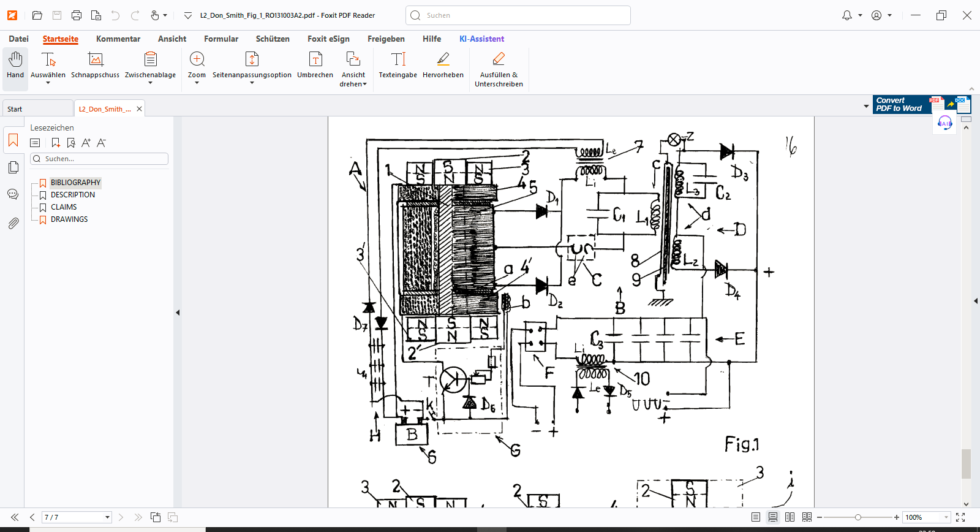Click the Convert PDF to Word banner
This screenshot has width=980, height=532.
[x=899, y=104]
